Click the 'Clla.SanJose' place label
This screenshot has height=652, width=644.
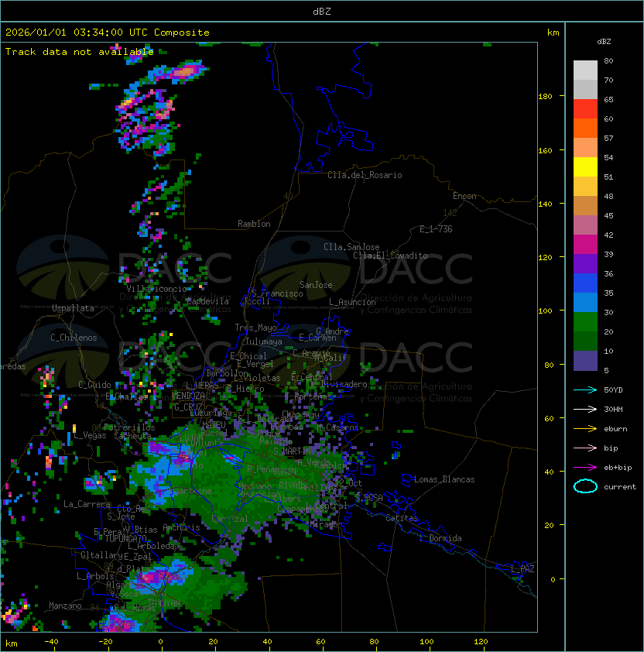pyautogui.click(x=351, y=247)
